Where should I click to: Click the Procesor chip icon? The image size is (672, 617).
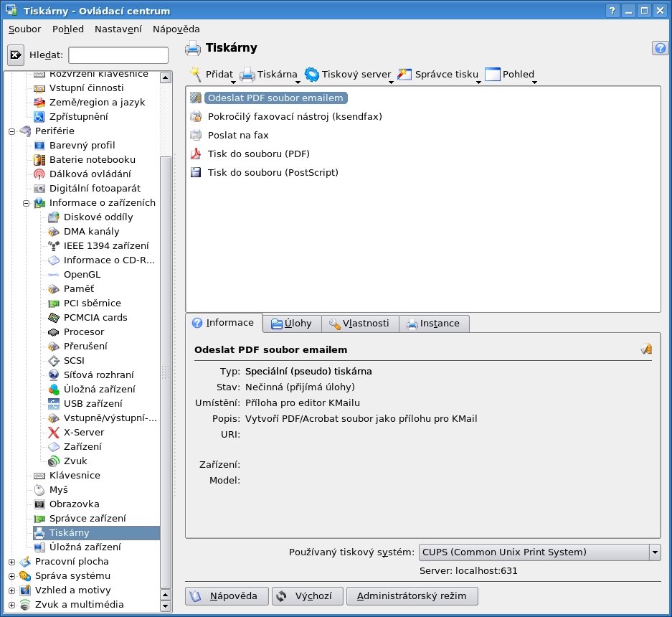pyautogui.click(x=54, y=332)
